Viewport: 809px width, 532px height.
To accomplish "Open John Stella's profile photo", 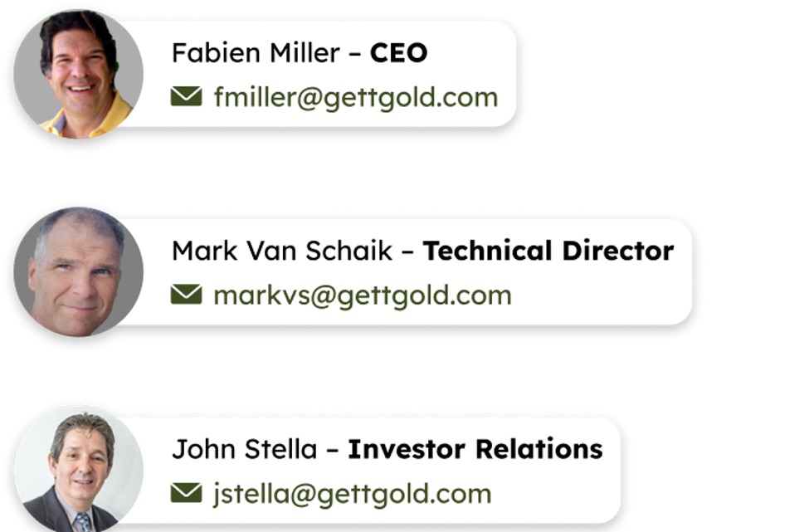I will [79, 469].
